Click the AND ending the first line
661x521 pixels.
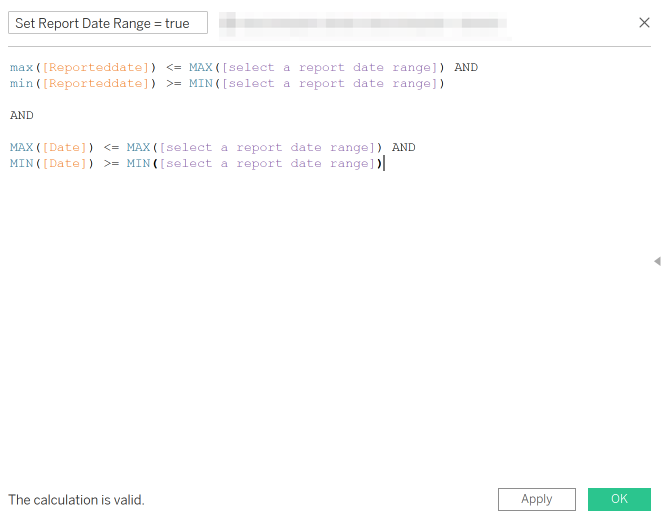[466, 68]
